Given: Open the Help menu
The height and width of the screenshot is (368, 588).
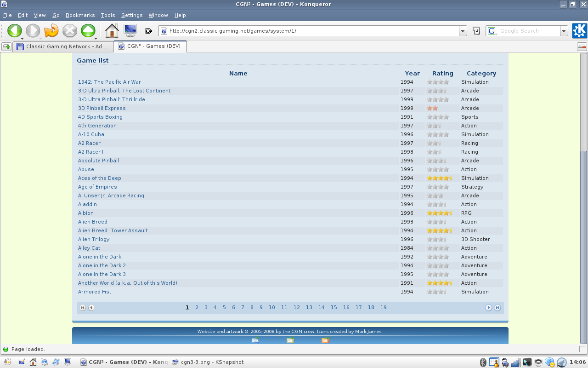Looking at the screenshot, I should click(x=180, y=15).
